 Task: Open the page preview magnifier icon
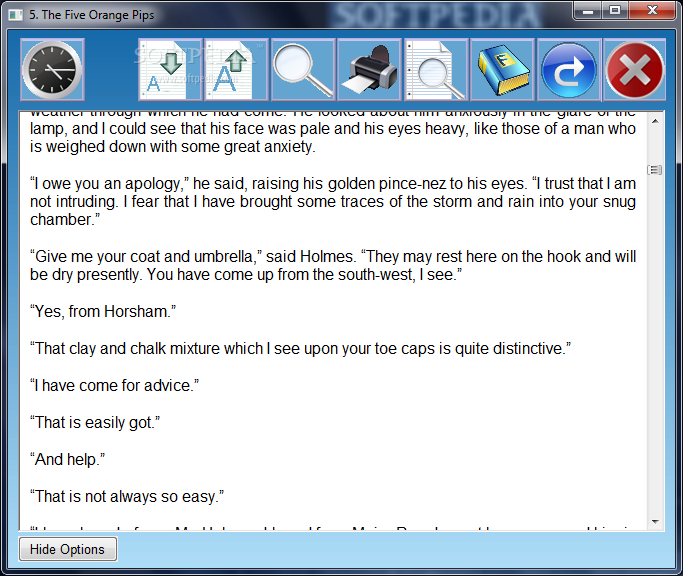(436, 70)
